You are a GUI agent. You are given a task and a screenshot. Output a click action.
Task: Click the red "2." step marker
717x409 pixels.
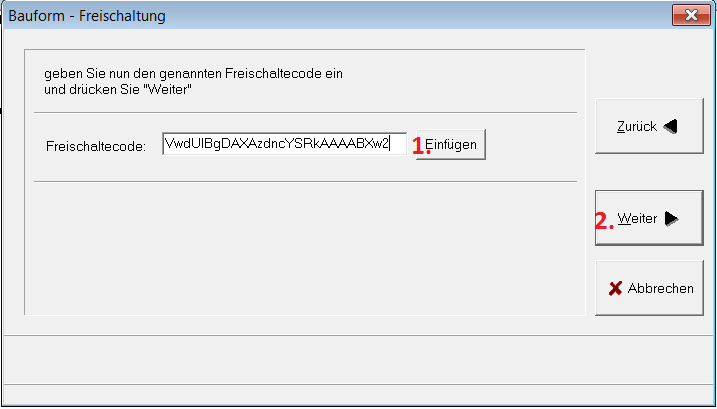pos(604,221)
